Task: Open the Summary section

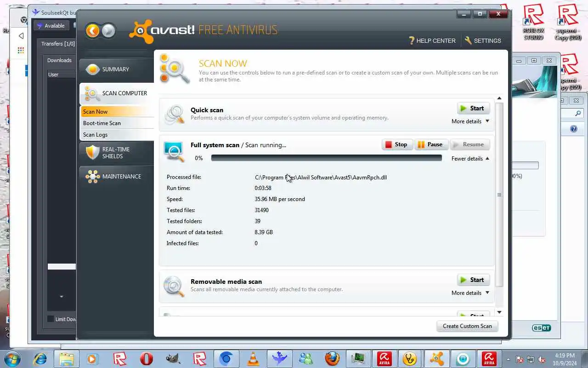Action: tap(117, 69)
